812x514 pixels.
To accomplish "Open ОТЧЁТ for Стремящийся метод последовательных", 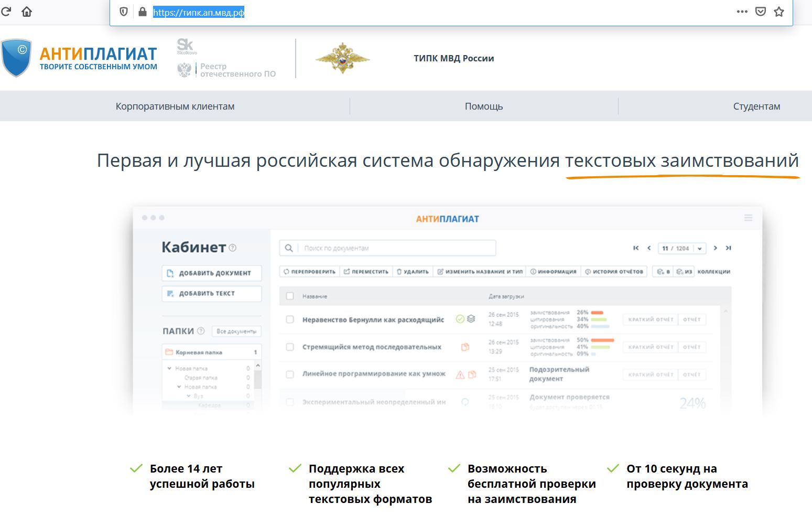I will click(x=692, y=347).
